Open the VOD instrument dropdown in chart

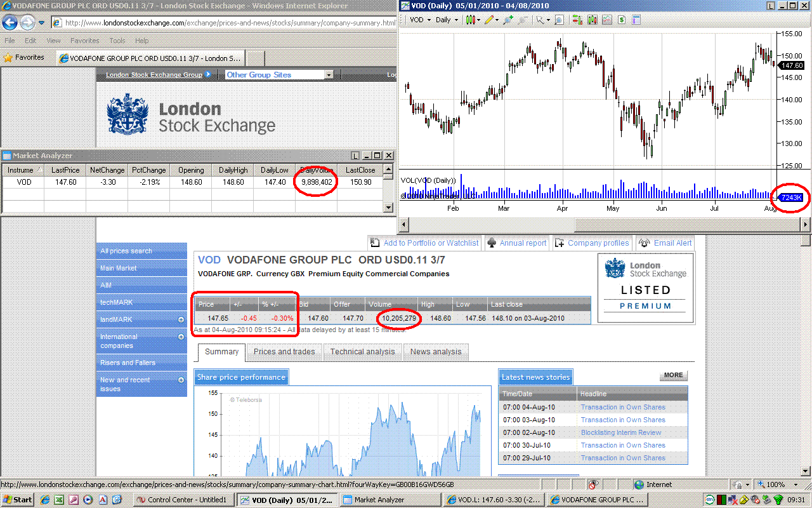point(420,20)
